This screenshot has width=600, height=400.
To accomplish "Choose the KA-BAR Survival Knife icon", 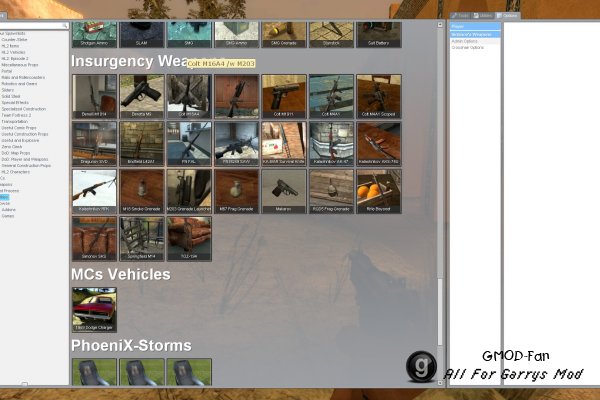I will [x=284, y=144].
